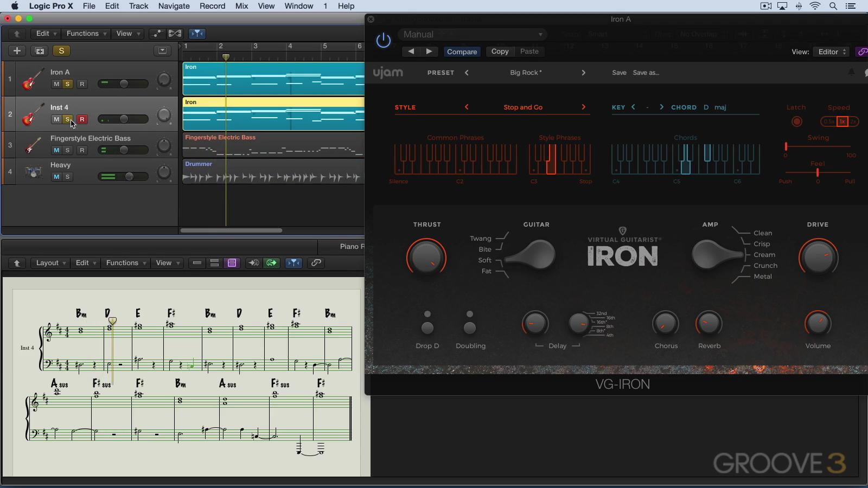Image resolution: width=868 pixels, height=488 pixels.
Task: Click Save as... in the preset bar
Action: (646, 73)
